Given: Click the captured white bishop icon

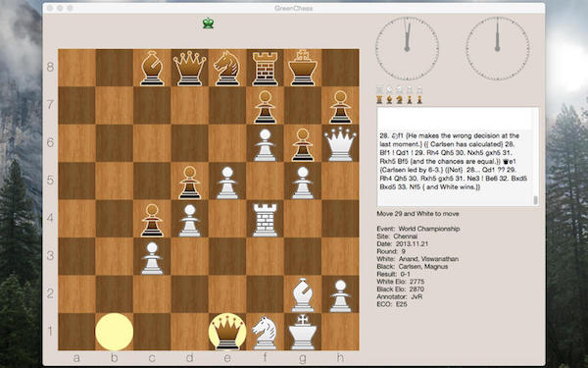Looking at the screenshot, I should [x=389, y=90].
